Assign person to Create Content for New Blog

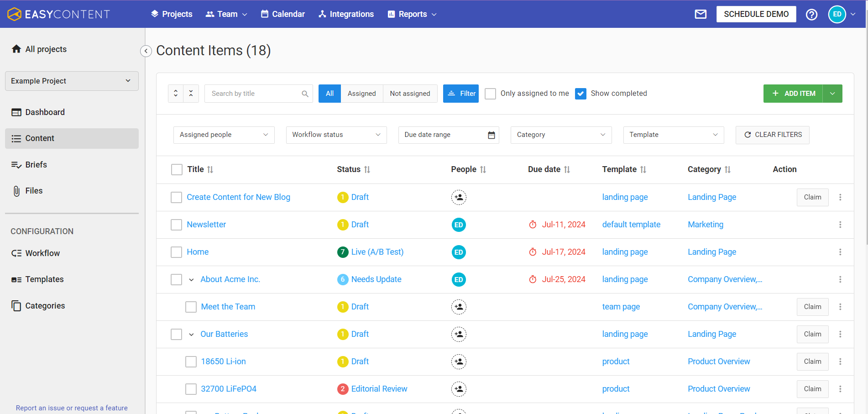459,197
